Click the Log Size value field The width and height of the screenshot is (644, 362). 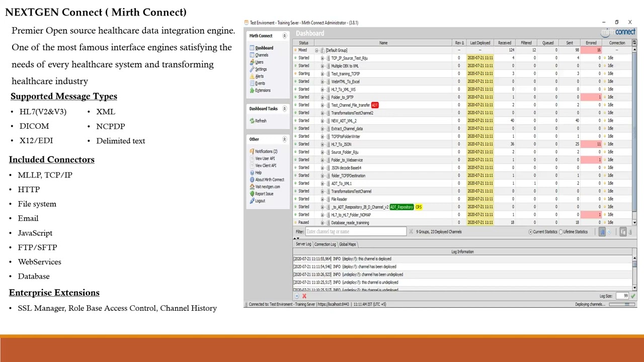[622, 296]
